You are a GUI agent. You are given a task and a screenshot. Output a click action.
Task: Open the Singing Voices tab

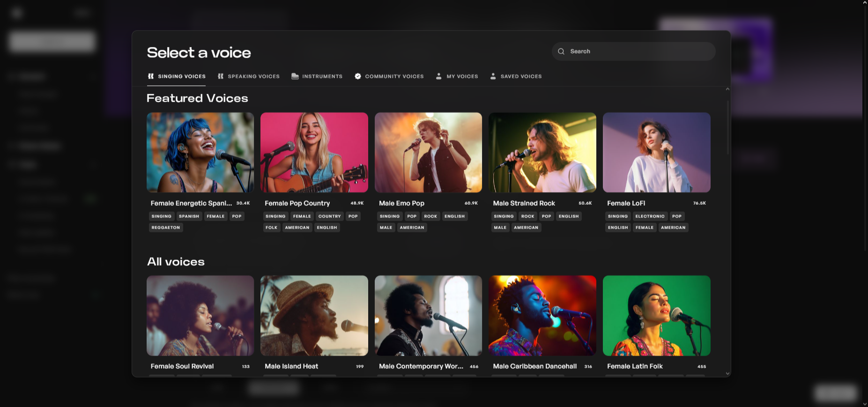(x=177, y=76)
